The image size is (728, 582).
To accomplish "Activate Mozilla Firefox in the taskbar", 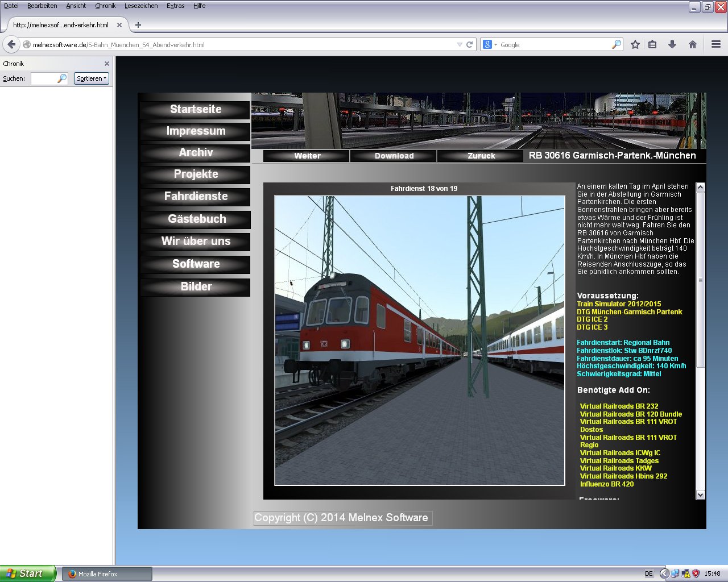I will (x=107, y=573).
